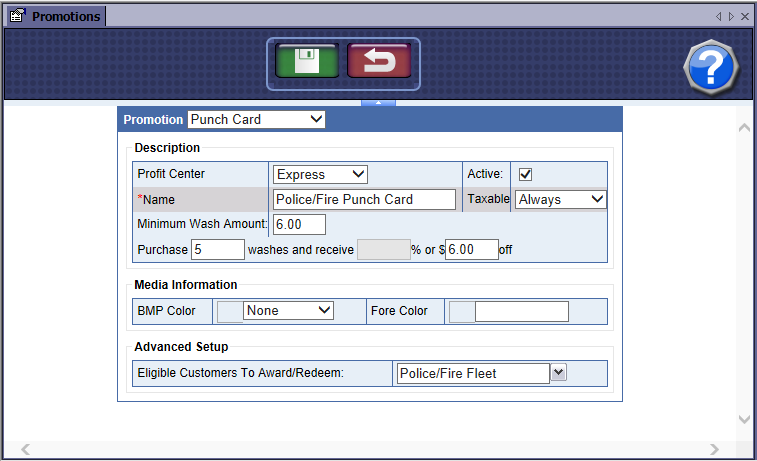
Task: Collapse toolbar using the small up arrow
Action: tap(378, 102)
